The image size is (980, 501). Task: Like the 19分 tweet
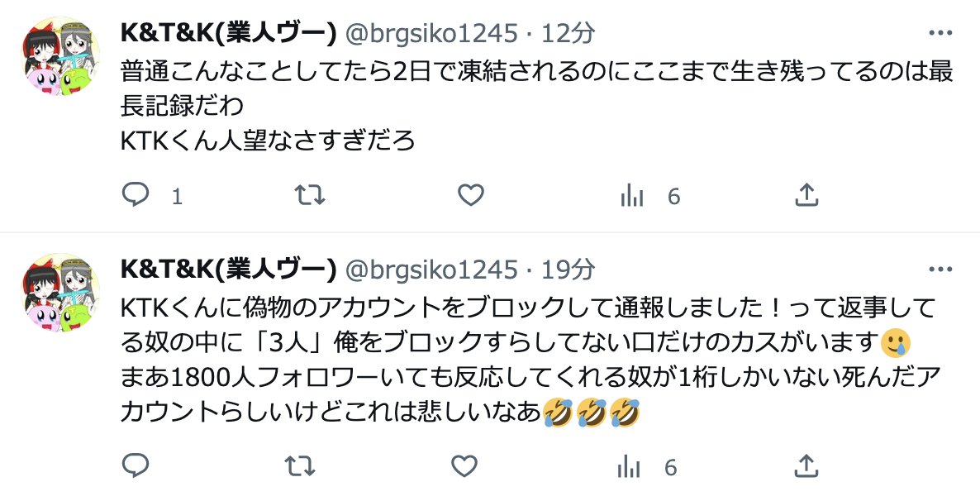pos(464,466)
